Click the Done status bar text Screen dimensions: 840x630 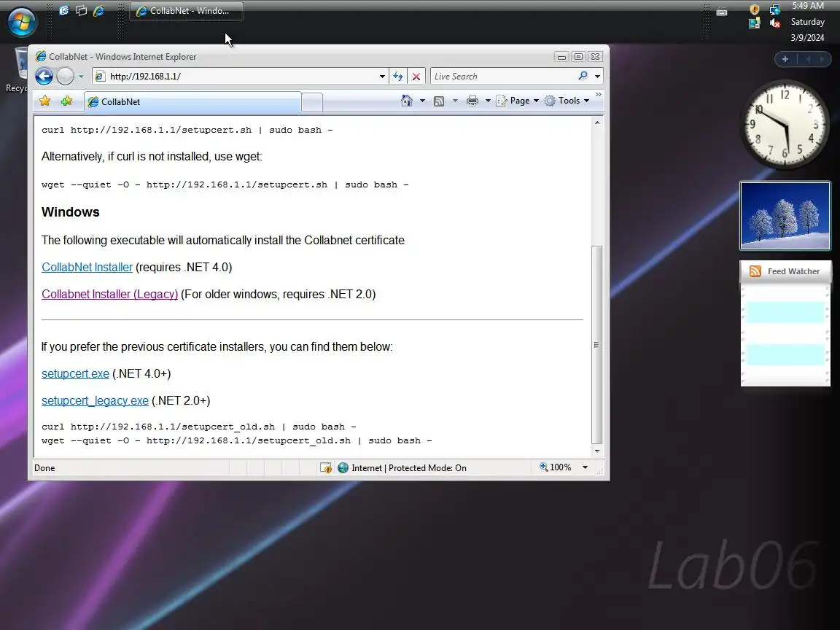[44, 468]
